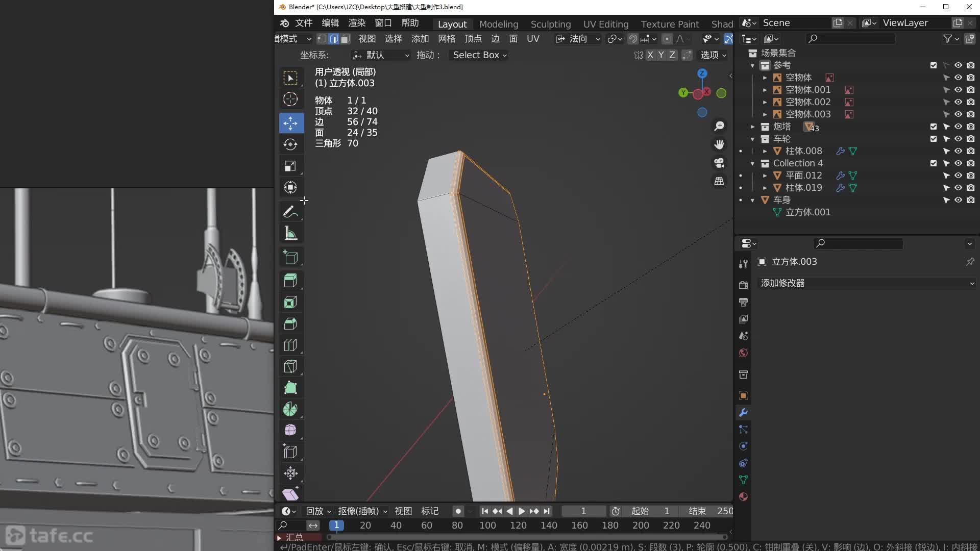980x551 pixels.
Task: Expand the 炮塔 collection tree
Action: [x=752, y=127]
